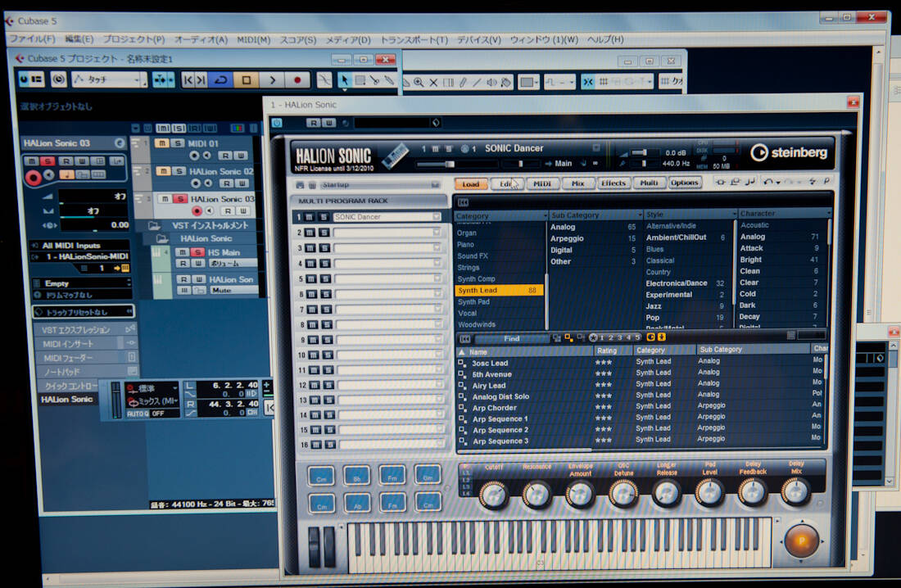This screenshot has height=588, width=901.
Task: Click the Stop button in Cubase transport
Action: coord(246,80)
